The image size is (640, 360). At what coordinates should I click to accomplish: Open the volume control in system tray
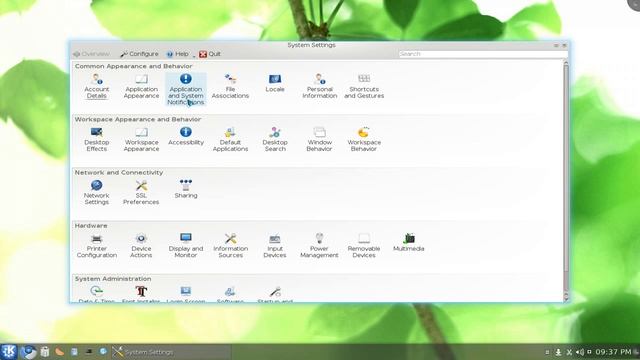coord(580,352)
